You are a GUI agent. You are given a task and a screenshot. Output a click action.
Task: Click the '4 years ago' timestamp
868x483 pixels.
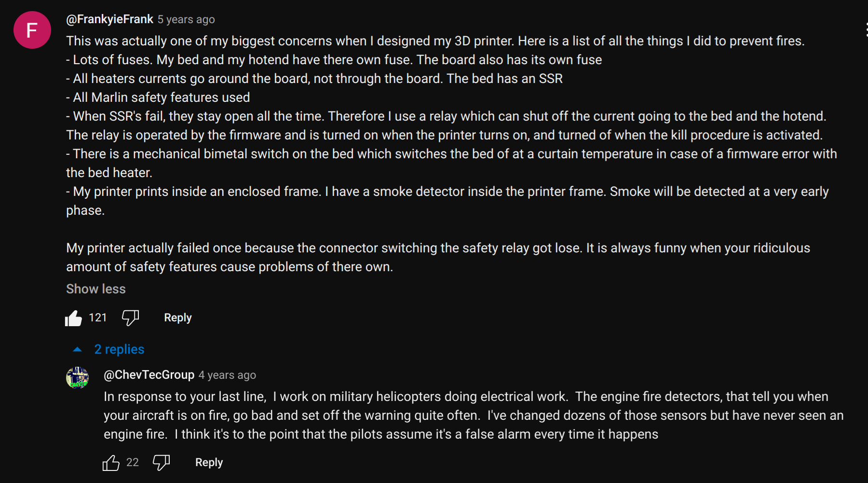point(227,375)
